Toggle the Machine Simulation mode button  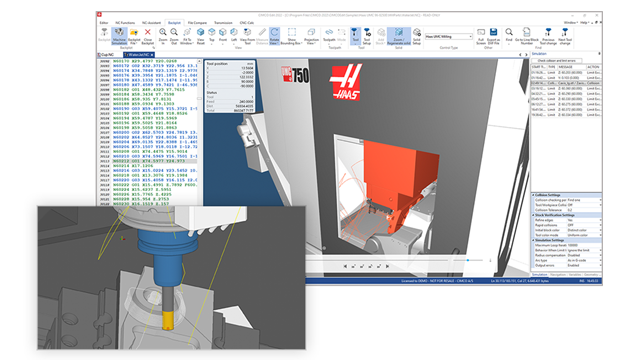[119, 36]
